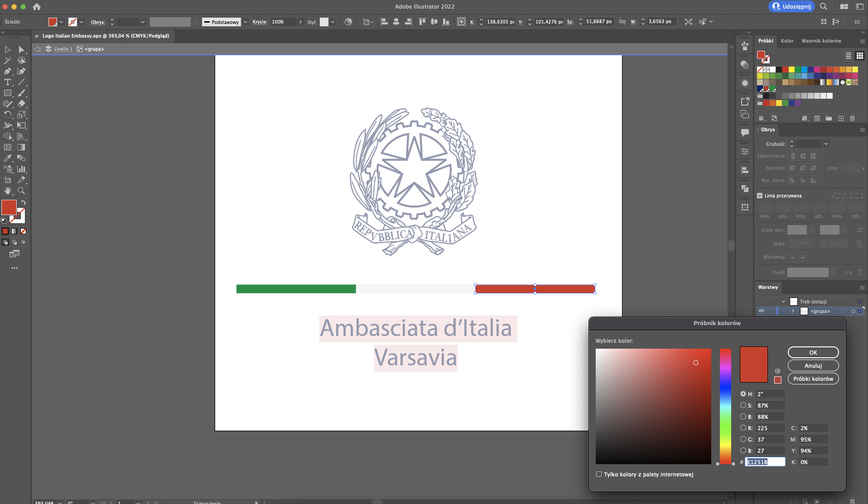
Task: Select the H hue radio button
Action: 743,394
